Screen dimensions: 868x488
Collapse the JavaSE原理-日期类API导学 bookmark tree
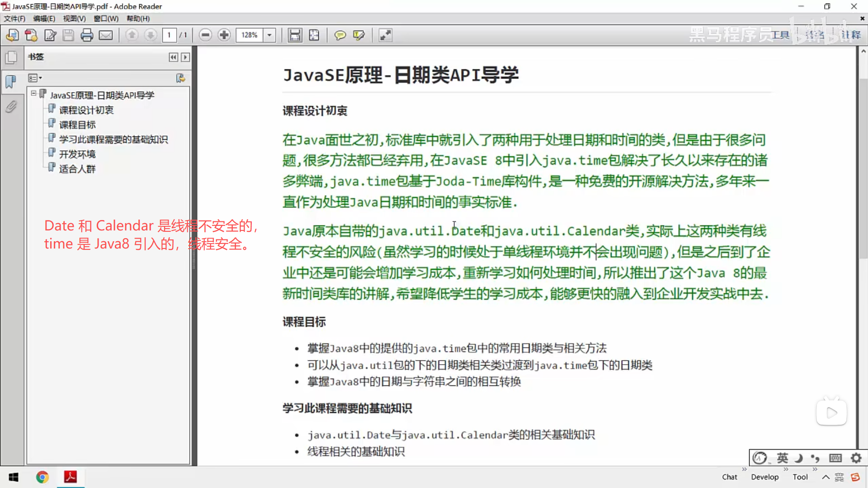click(33, 93)
